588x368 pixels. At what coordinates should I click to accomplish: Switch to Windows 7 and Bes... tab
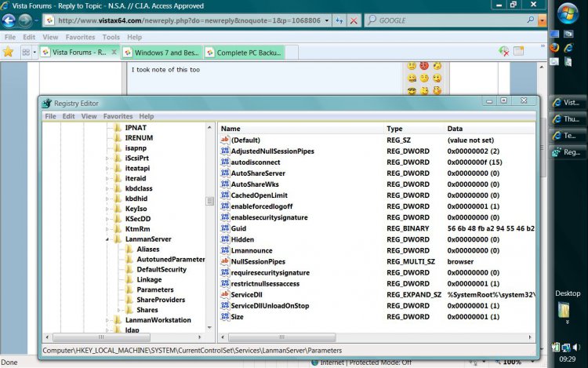coord(162,53)
